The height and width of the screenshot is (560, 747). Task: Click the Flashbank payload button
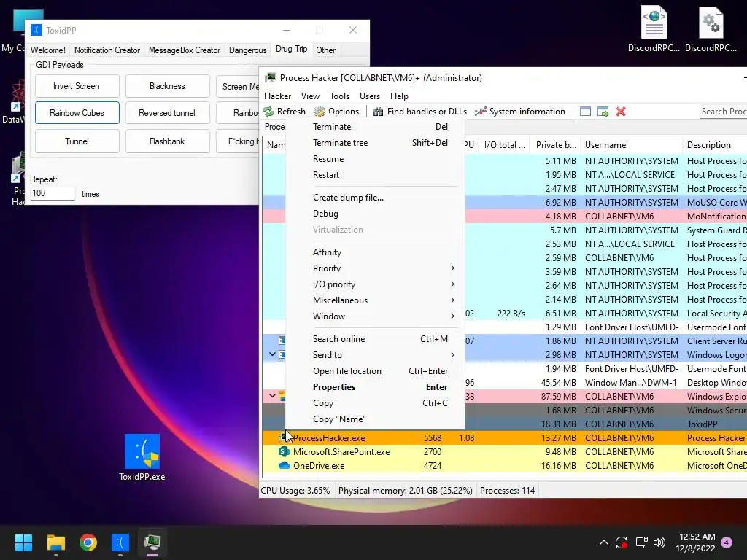[167, 141]
